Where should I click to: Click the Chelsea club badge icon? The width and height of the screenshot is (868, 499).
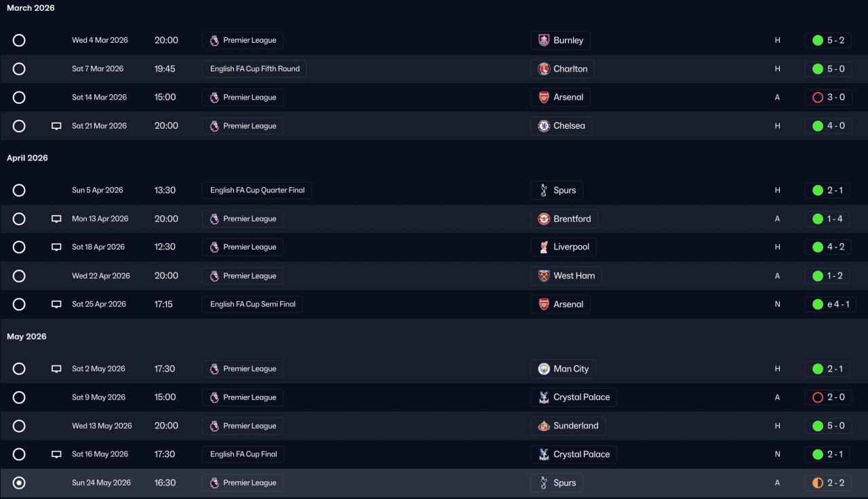click(x=544, y=126)
